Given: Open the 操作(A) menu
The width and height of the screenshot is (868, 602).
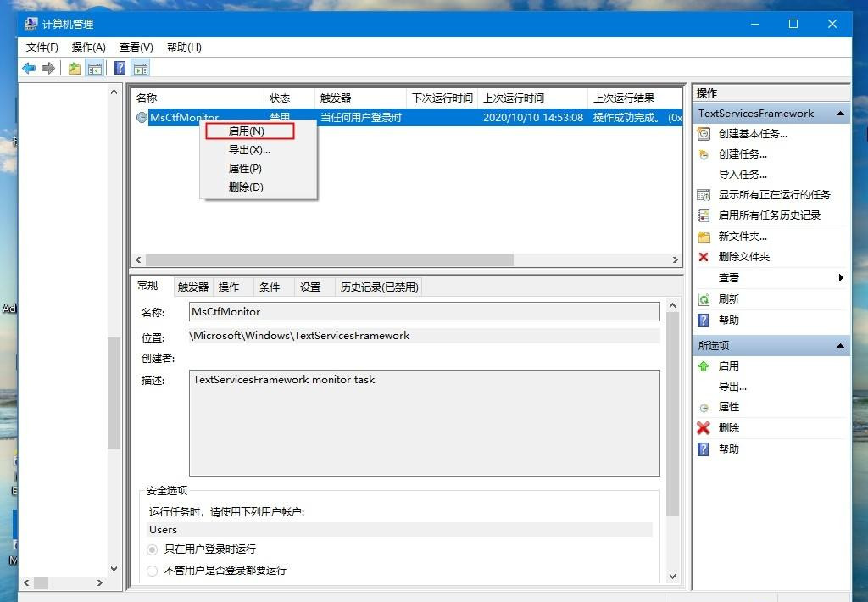Looking at the screenshot, I should coord(88,47).
